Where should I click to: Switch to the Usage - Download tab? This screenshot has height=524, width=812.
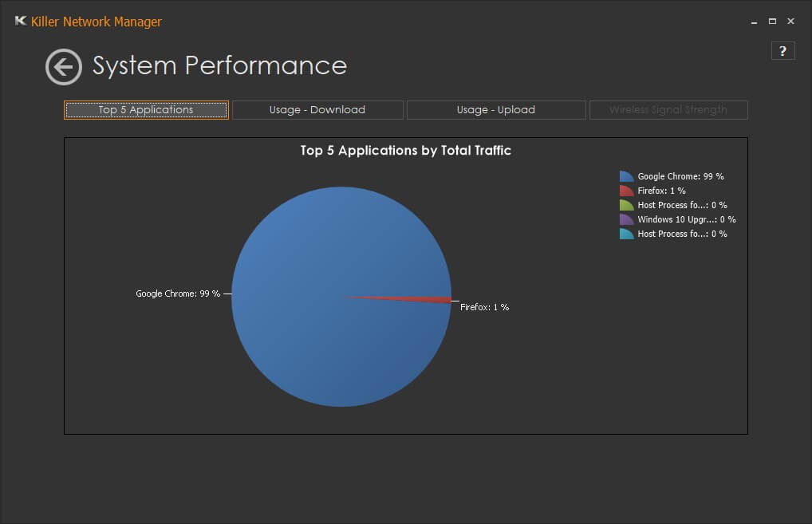point(317,110)
